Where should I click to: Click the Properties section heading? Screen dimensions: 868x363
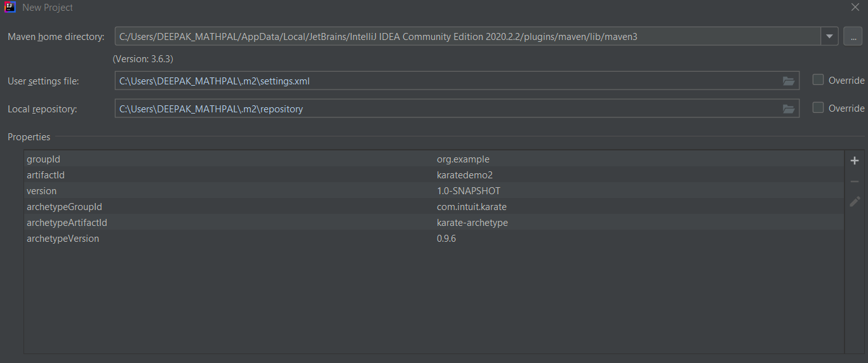click(29, 136)
